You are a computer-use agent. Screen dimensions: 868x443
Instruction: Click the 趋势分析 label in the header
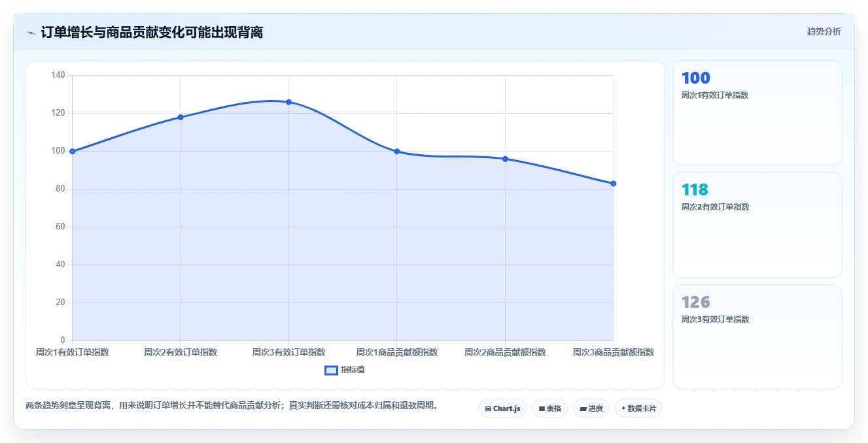click(x=824, y=31)
